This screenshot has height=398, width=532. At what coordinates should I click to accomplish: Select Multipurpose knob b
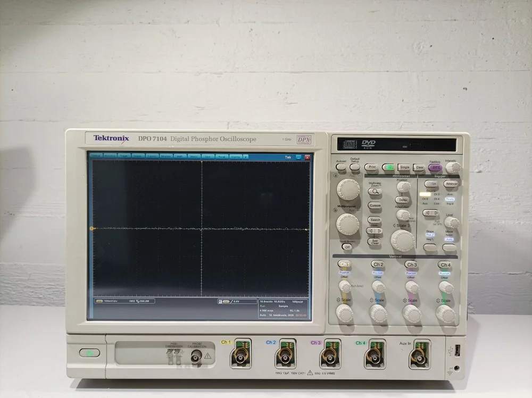click(x=348, y=224)
